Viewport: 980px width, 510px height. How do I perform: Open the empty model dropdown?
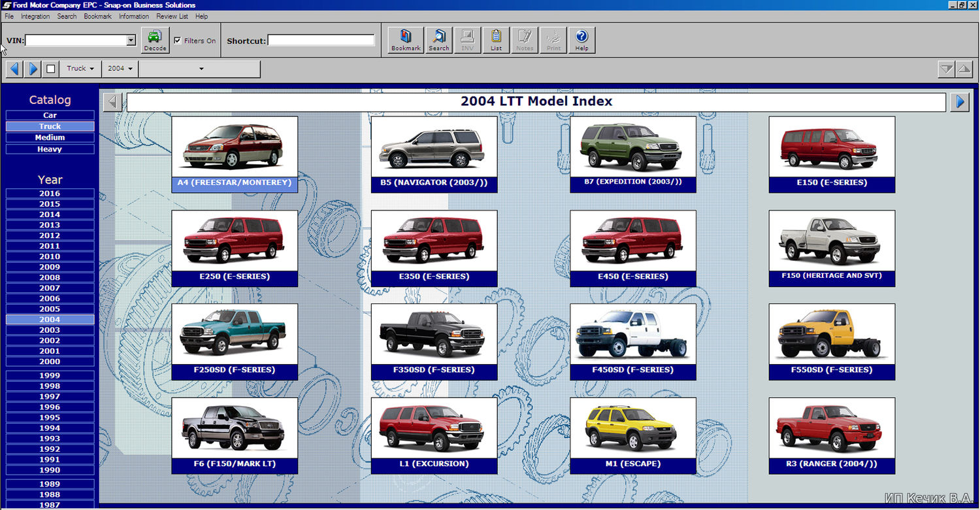click(199, 69)
